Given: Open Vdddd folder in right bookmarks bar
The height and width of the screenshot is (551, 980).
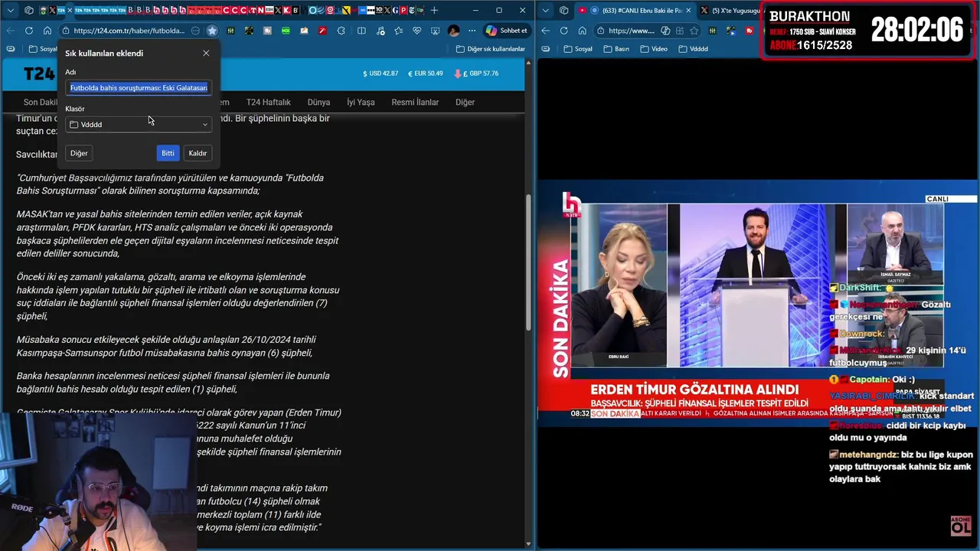Looking at the screenshot, I should [x=693, y=49].
